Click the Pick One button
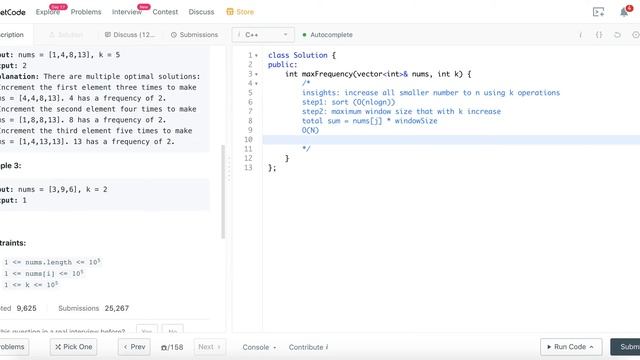This screenshot has width=640, height=360. [73, 347]
